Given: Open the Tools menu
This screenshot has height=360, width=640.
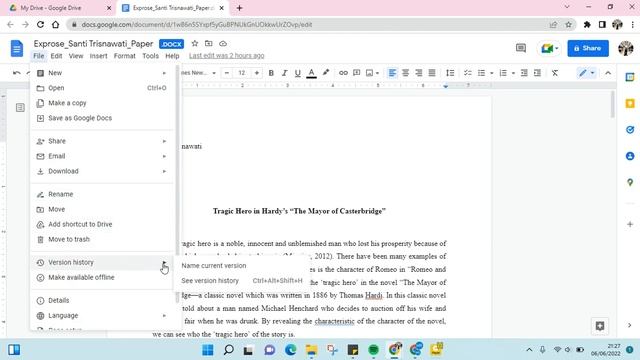Looking at the screenshot, I should tap(150, 56).
